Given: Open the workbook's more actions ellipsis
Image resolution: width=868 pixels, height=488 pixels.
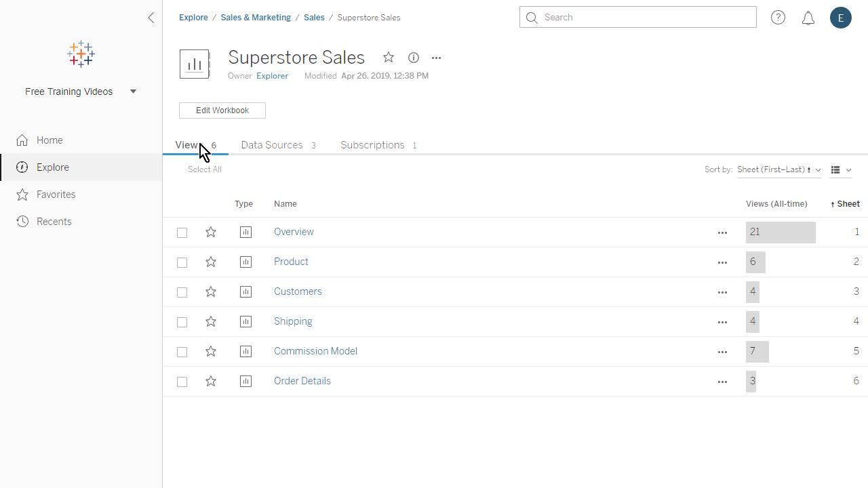Looking at the screenshot, I should [x=436, y=58].
